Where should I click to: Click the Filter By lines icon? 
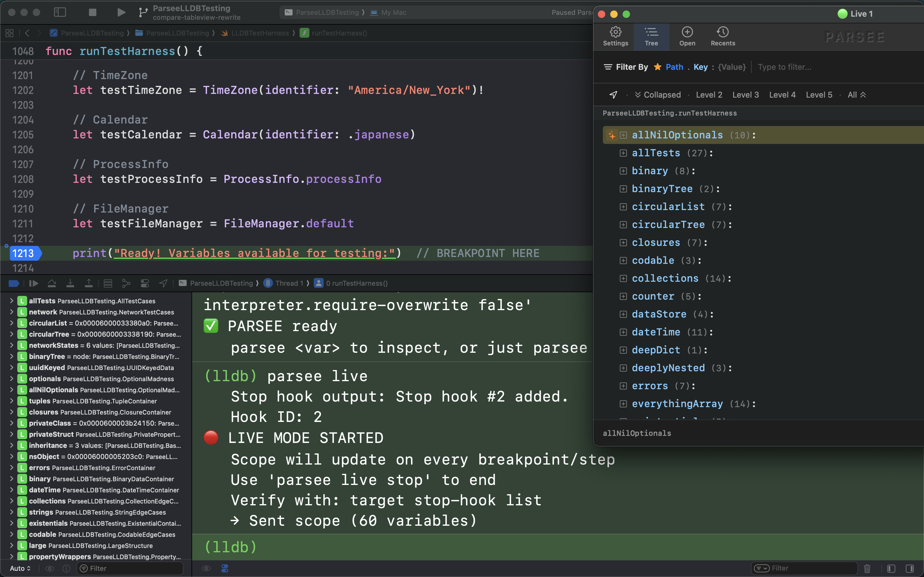point(608,67)
